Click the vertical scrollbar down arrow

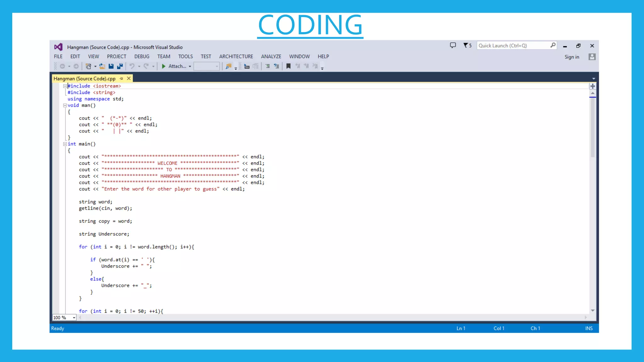593,310
